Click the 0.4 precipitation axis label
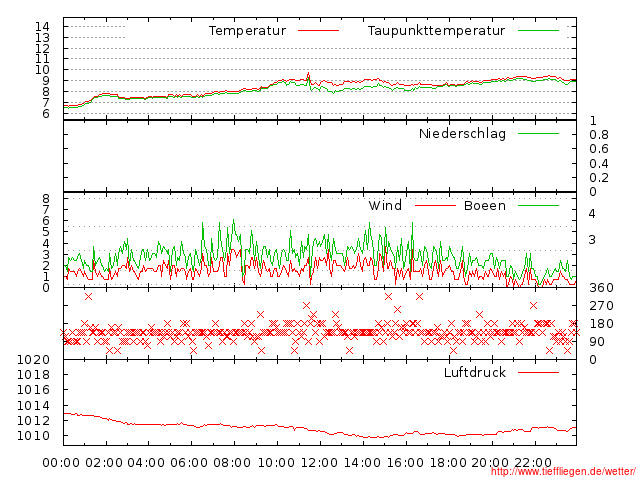Viewport: 640px width, 480px height. 599,164
